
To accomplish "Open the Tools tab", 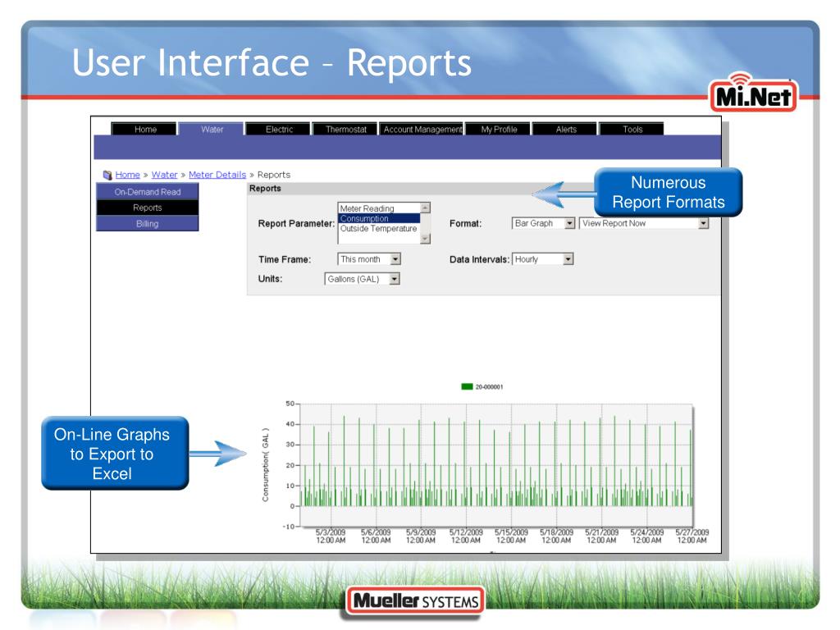I will (x=632, y=129).
